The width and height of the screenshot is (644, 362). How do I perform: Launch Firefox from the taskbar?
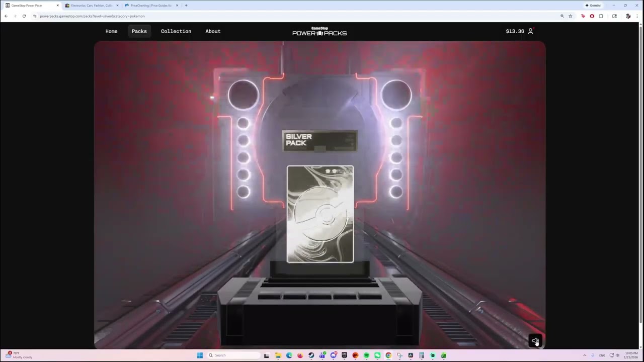(300, 355)
